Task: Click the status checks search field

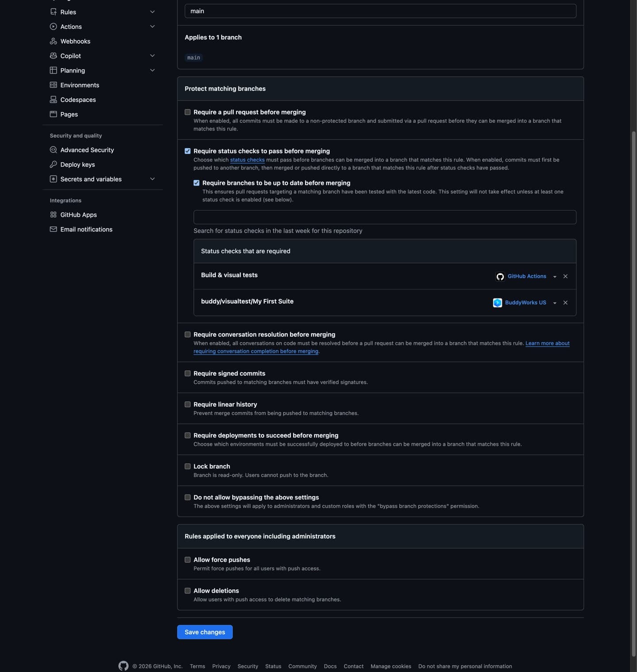Action: (x=385, y=217)
